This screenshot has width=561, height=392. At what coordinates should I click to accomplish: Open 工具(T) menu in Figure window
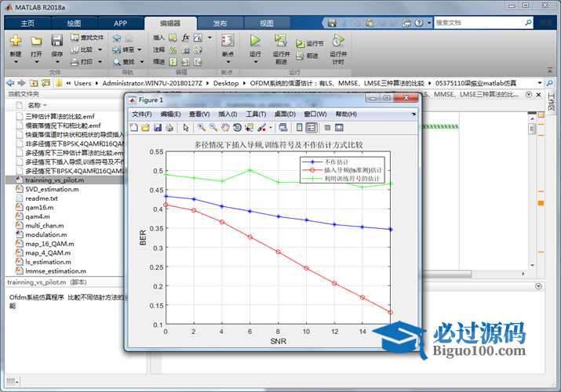point(256,114)
